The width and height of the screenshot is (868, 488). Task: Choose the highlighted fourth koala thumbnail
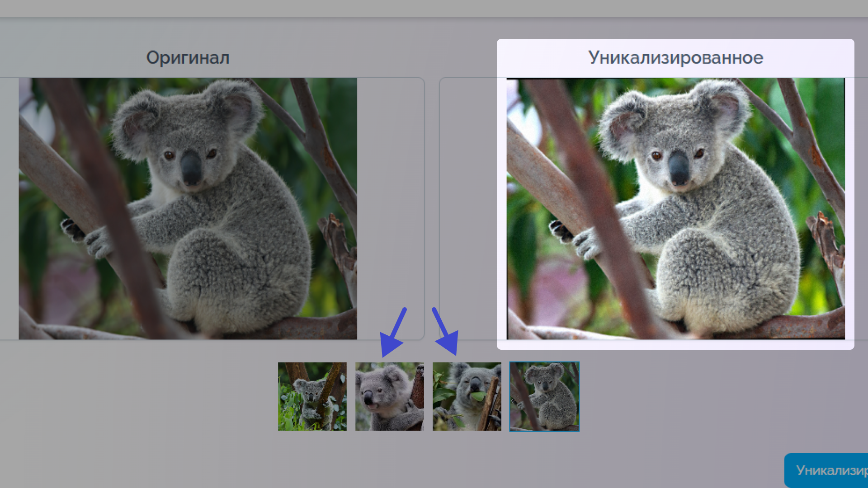tap(544, 396)
